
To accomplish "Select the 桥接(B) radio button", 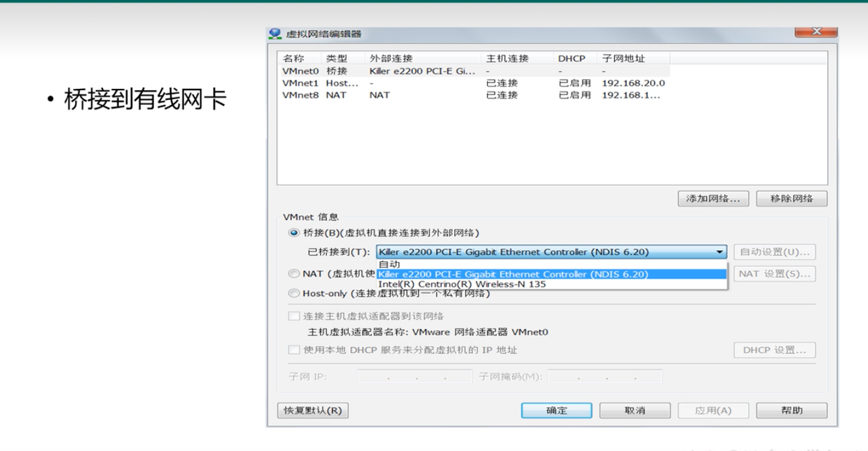I will click(x=295, y=233).
